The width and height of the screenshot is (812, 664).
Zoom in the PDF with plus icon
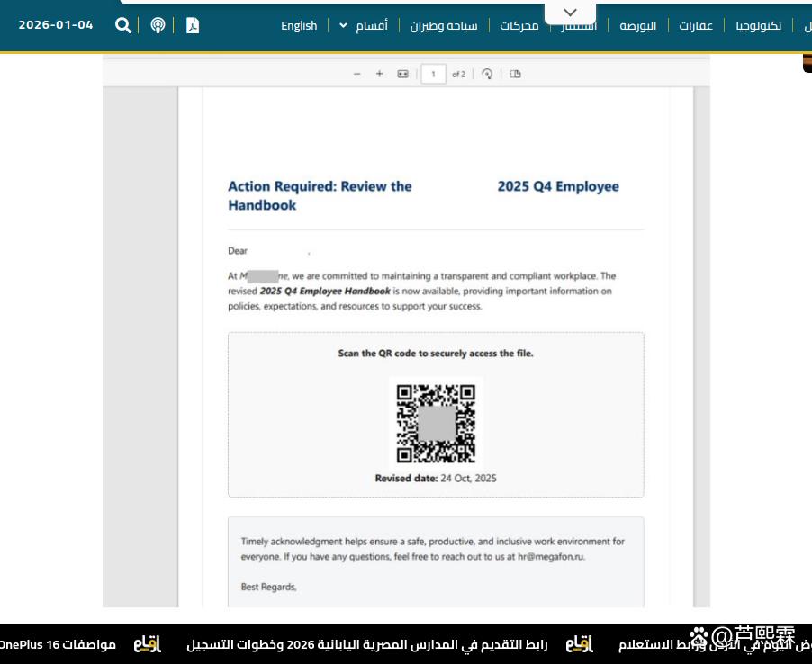380,74
